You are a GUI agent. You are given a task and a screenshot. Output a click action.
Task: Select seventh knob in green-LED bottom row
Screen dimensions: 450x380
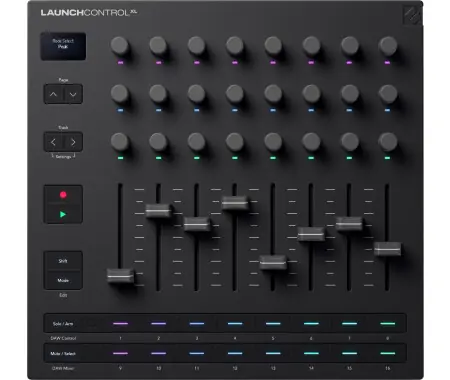coord(350,142)
